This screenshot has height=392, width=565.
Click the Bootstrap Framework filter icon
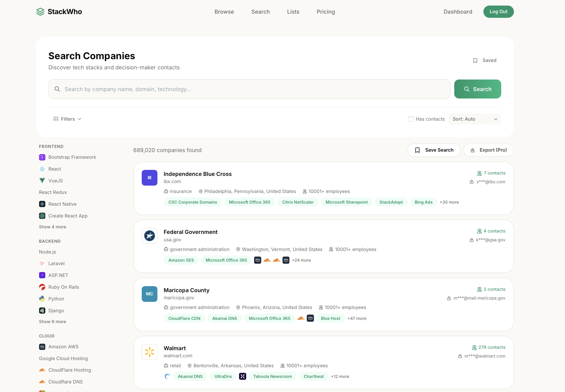42,157
